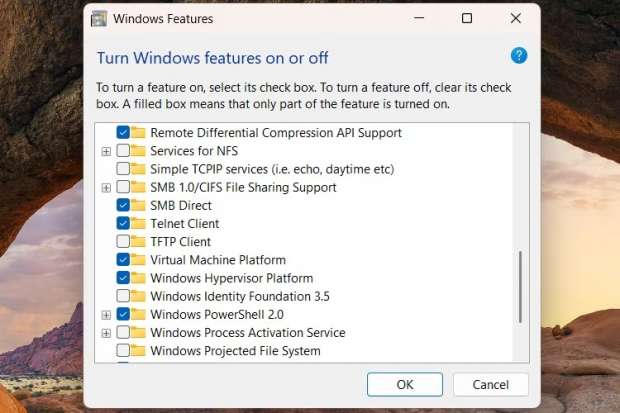Tick the Windows Identity Foundation 3.5 checkbox
The image size is (620, 413).
123,296
